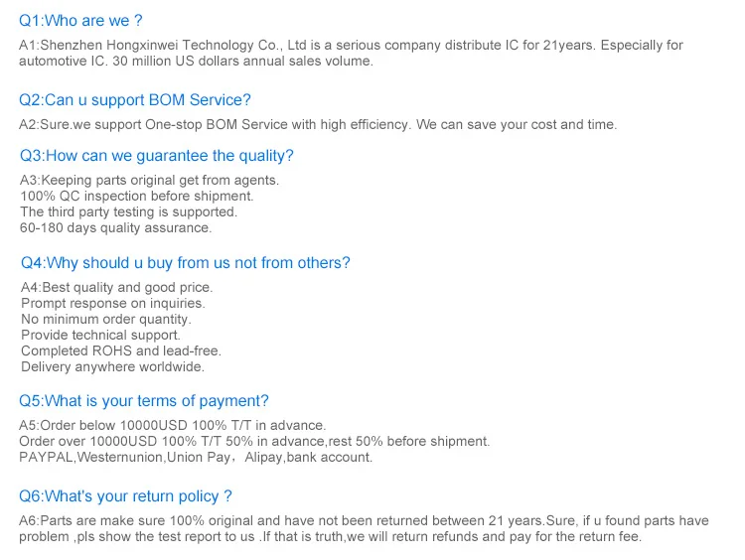The height and width of the screenshot is (560, 745).
Task: Select the Shenzhen Hongxinwei Technology company answer
Action: tap(351, 53)
